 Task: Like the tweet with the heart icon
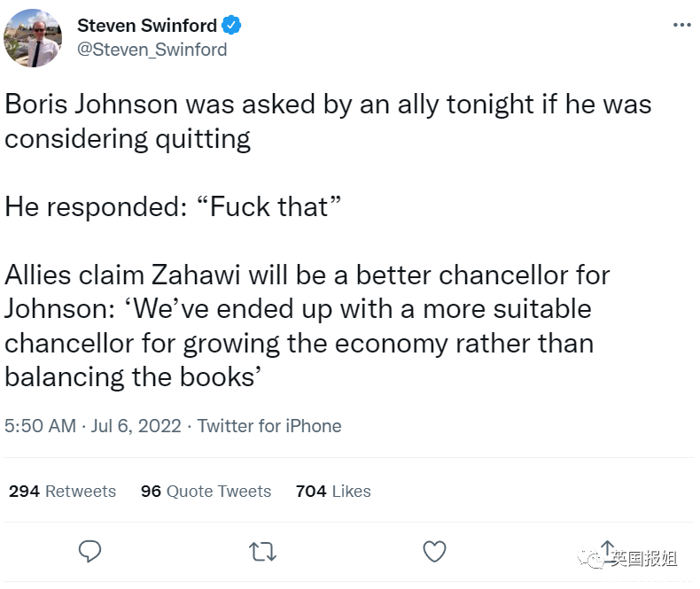click(434, 551)
